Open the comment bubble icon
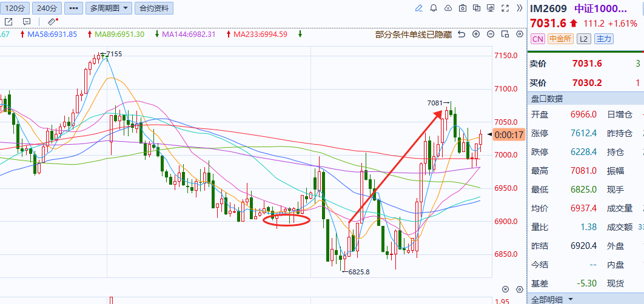 [x=27, y=21]
